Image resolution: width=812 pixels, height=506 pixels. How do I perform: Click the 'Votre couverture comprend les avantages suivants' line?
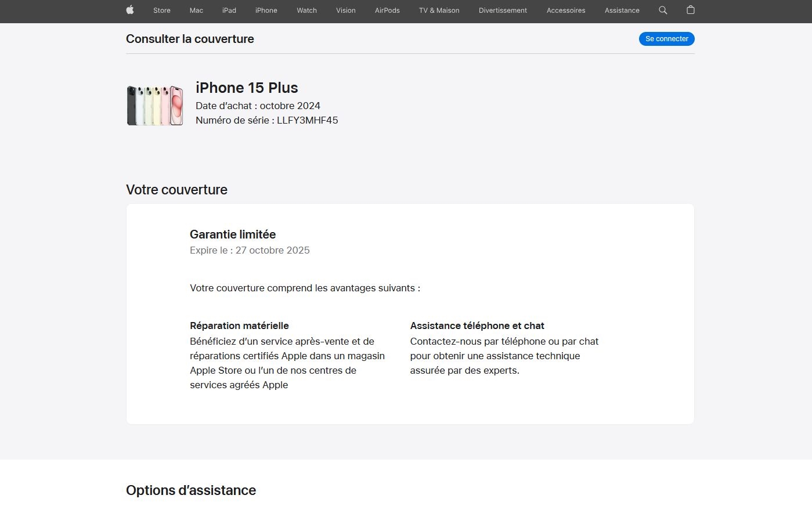[305, 288]
